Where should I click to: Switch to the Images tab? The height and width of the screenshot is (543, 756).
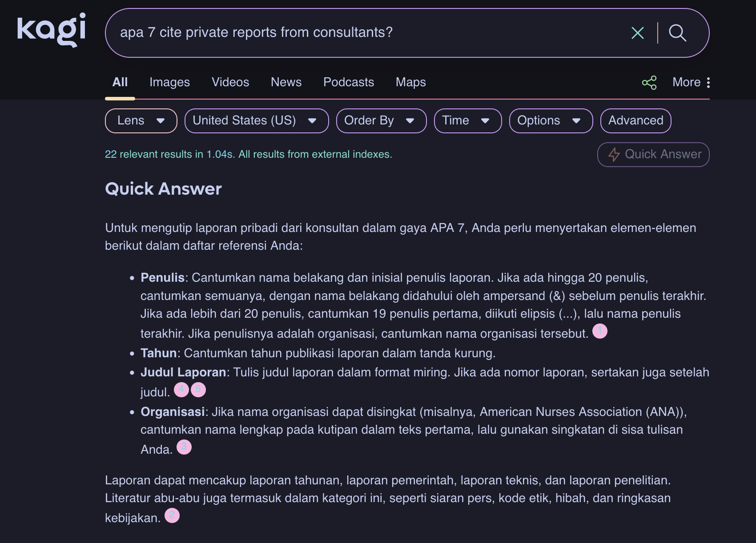(x=169, y=82)
